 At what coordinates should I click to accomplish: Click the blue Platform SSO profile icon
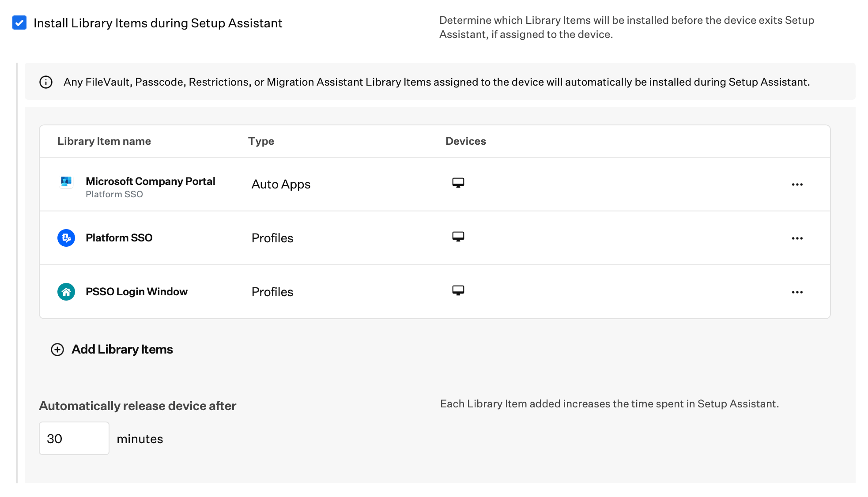coord(66,238)
